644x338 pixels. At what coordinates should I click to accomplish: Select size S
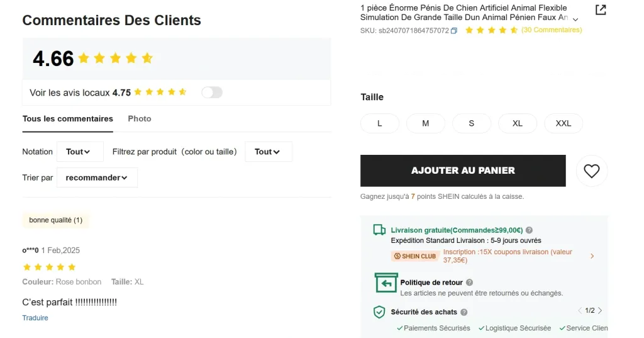tap(472, 123)
